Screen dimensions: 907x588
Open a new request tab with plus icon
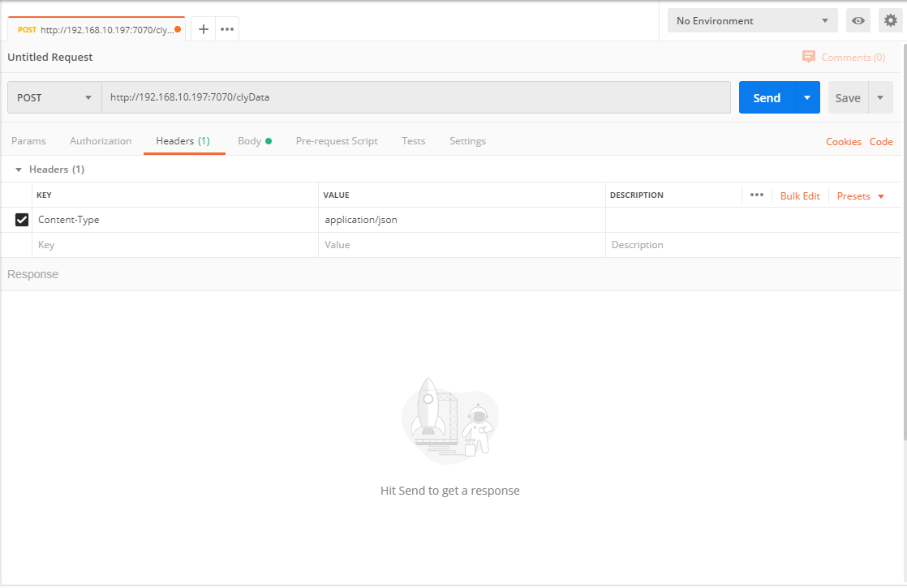[203, 28]
